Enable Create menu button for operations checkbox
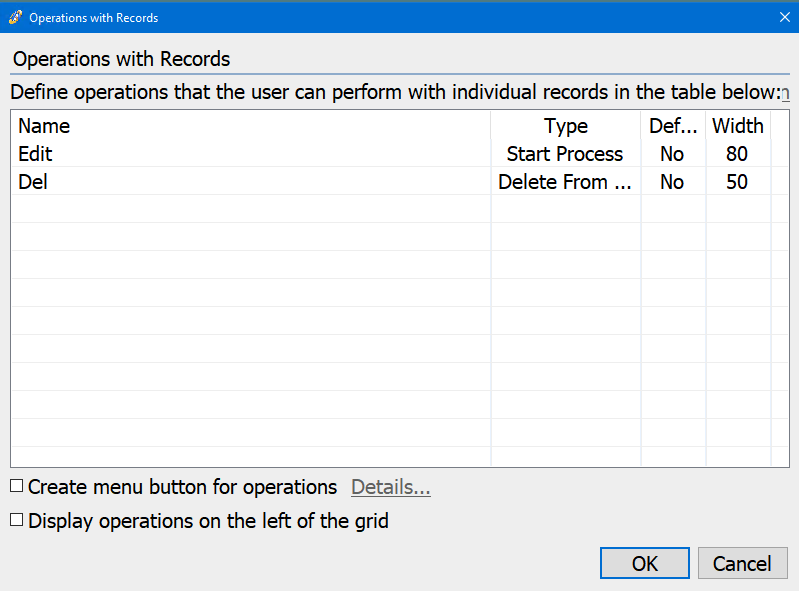The image size is (799, 591). 17,486
